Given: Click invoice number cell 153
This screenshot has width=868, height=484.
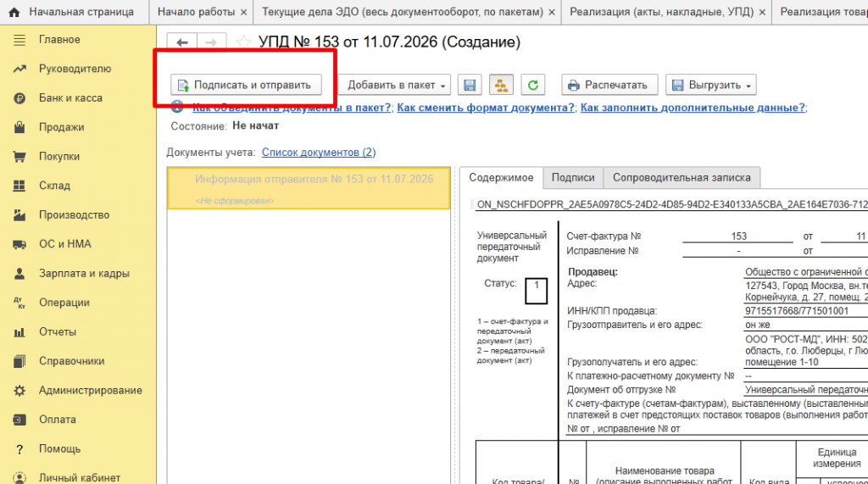Looking at the screenshot, I should coord(738,236).
